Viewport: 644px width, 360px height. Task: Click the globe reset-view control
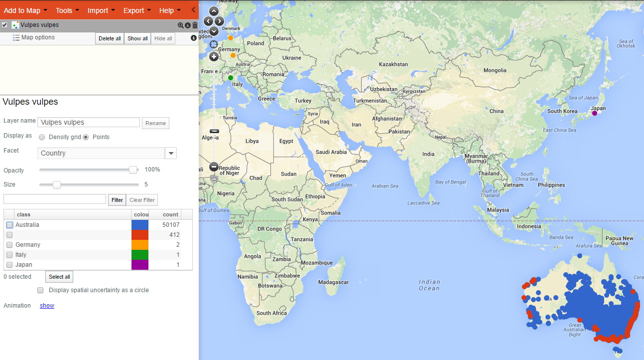click(x=214, y=44)
